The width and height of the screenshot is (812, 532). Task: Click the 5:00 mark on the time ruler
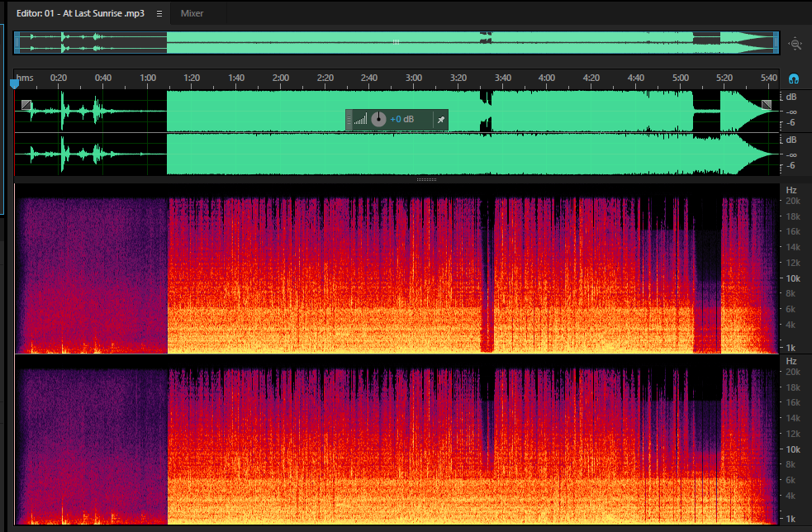click(681, 78)
